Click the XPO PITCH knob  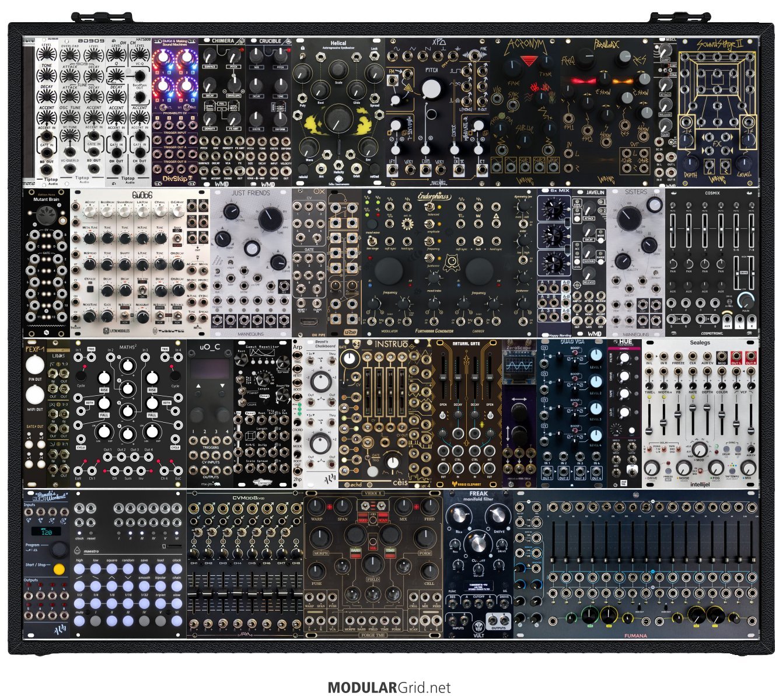[431, 89]
